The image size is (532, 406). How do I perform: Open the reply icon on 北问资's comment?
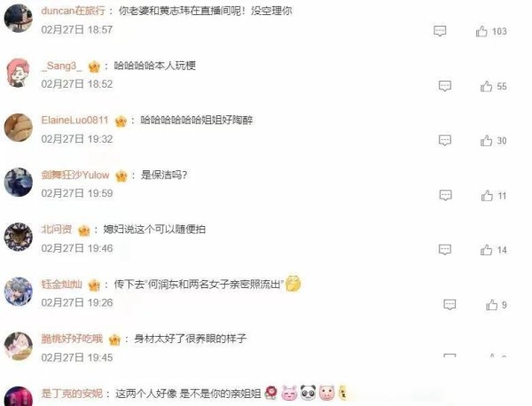[445, 250]
